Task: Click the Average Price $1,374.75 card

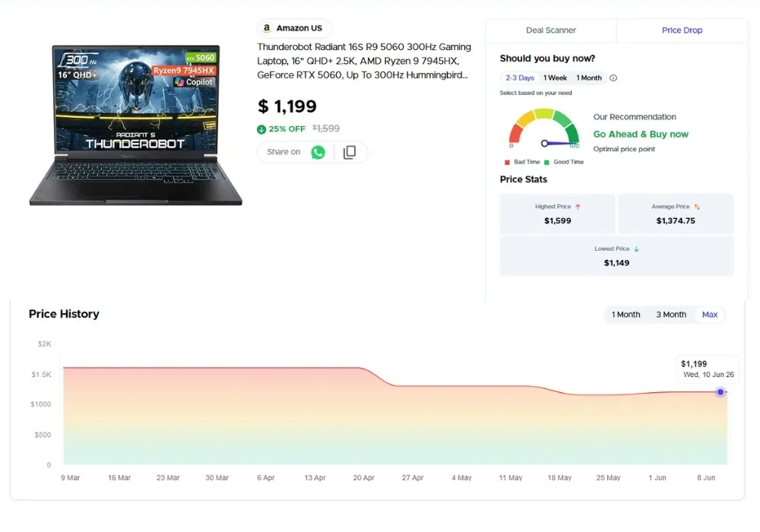Action: (x=676, y=214)
